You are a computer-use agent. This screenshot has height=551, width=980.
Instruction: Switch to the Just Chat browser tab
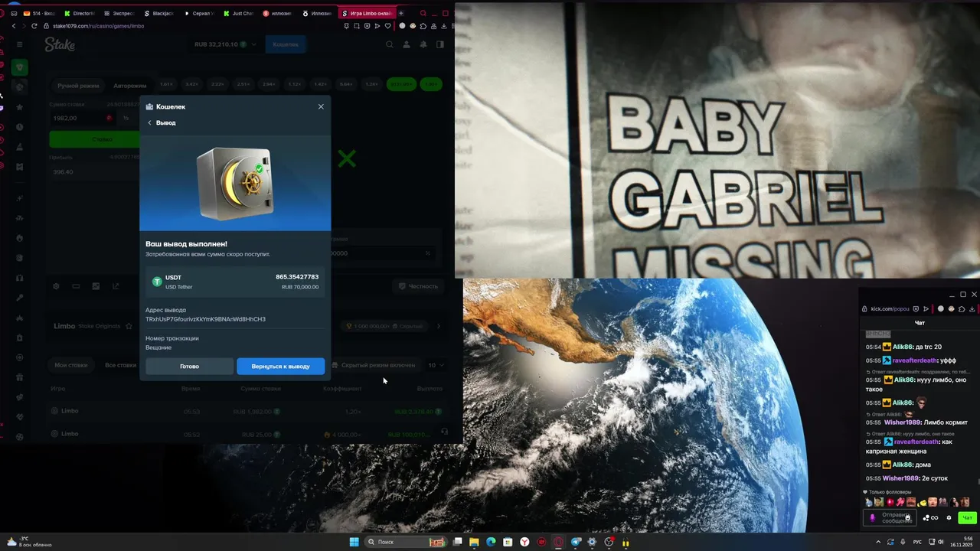(x=240, y=13)
